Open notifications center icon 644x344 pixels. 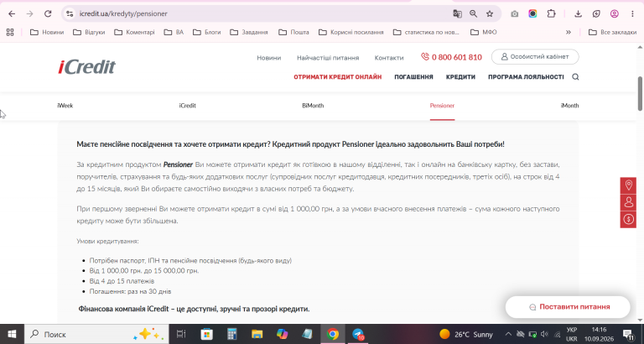(x=628, y=334)
